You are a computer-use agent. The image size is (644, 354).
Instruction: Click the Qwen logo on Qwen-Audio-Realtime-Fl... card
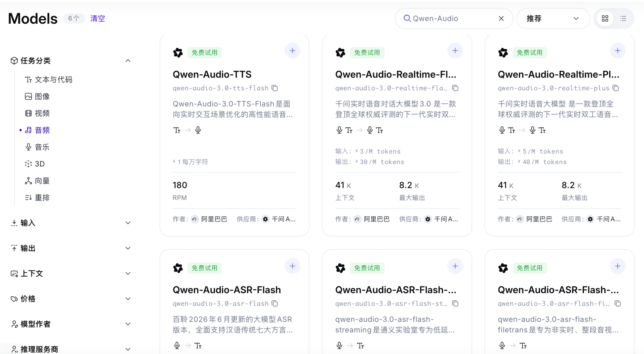pos(340,53)
